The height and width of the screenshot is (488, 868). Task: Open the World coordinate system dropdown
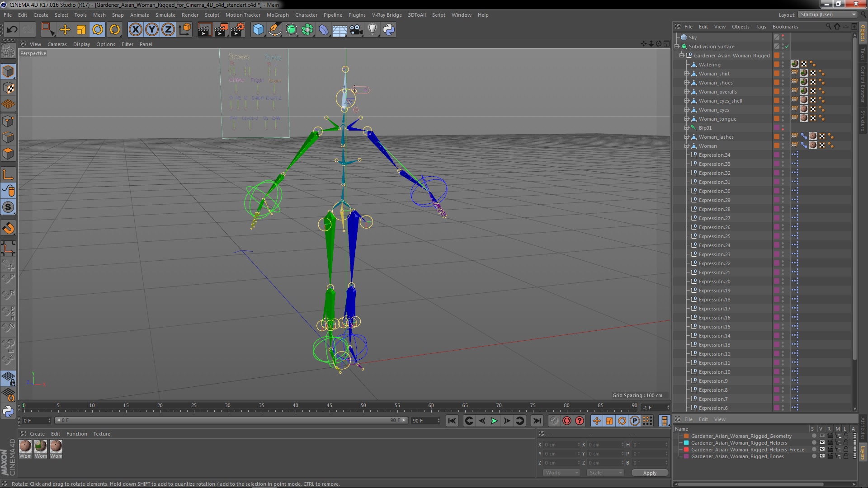click(561, 473)
